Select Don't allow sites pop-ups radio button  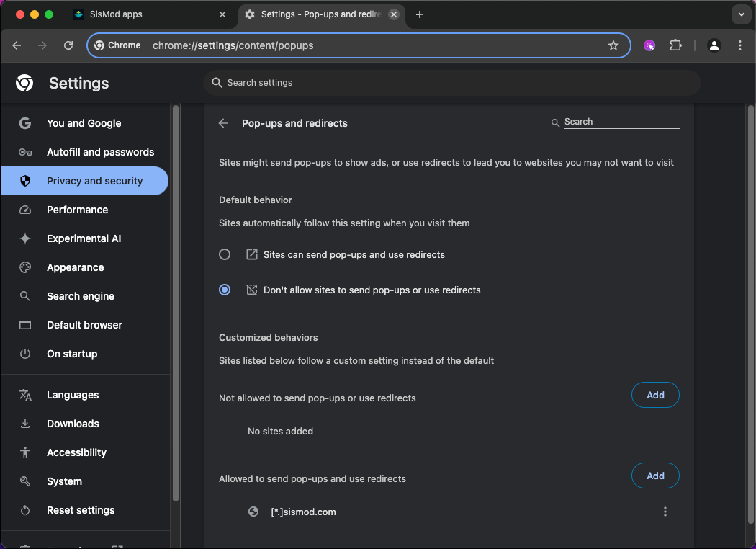[x=225, y=290]
